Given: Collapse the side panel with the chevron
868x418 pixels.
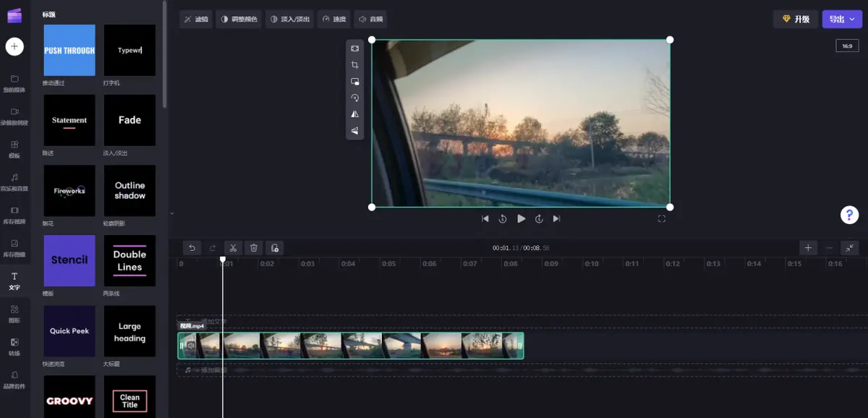Looking at the screenshot, I should 171,213.
